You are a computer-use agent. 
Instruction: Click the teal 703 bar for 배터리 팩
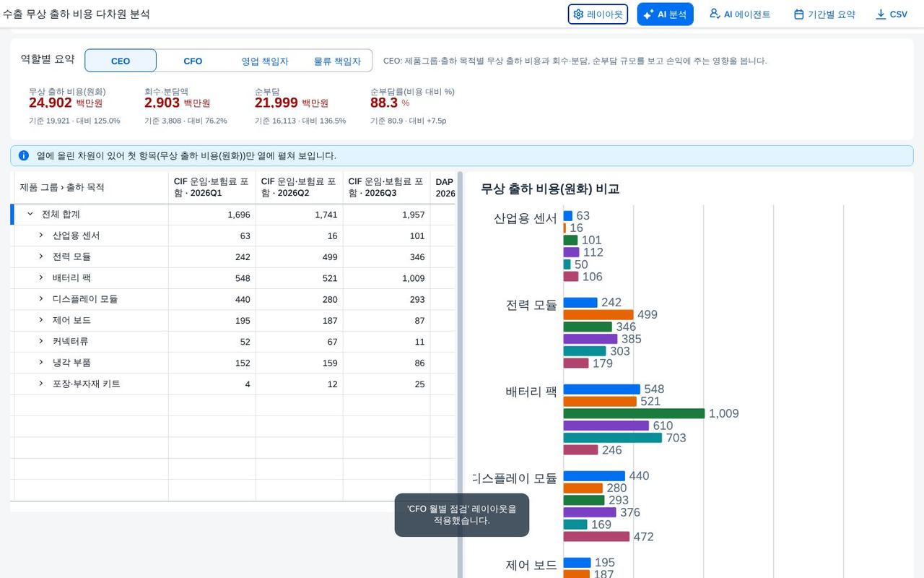tap(613, 438)
